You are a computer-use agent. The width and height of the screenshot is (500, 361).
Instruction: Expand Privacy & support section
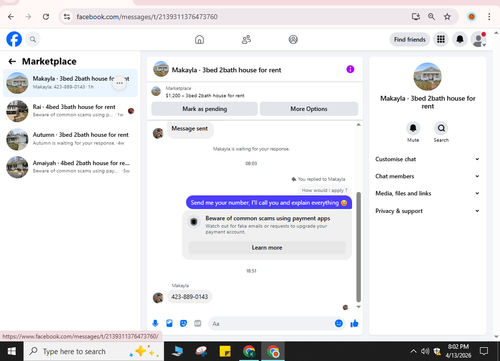click(427, 211)
